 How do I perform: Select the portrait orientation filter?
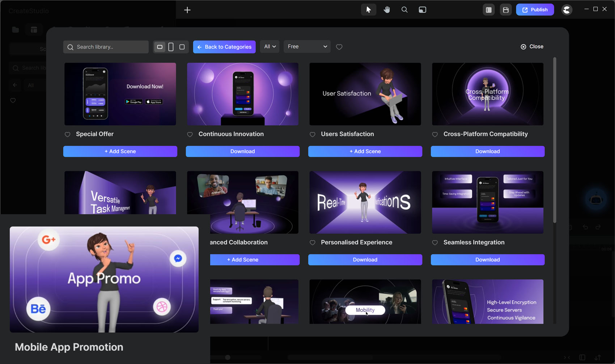click(171, 47)
